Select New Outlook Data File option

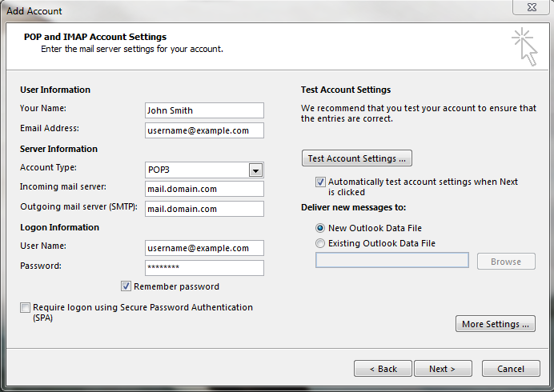tap(321, 228)
